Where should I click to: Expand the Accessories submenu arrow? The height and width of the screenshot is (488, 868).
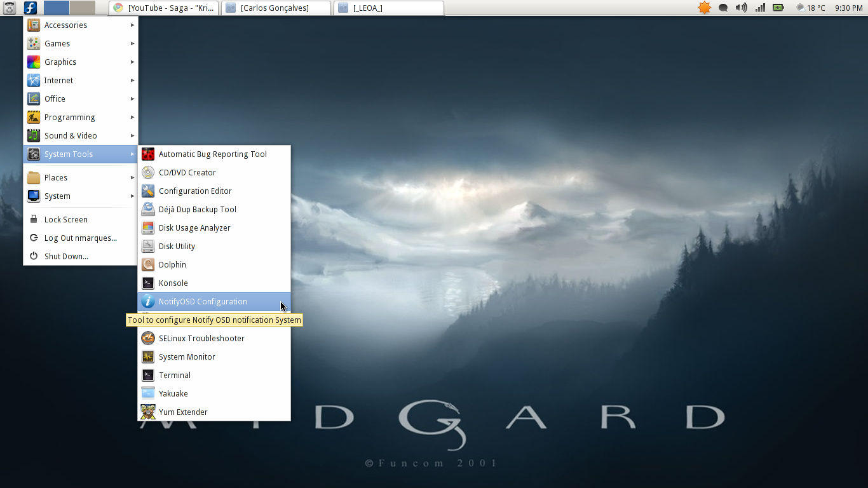[x=133, y=25]
